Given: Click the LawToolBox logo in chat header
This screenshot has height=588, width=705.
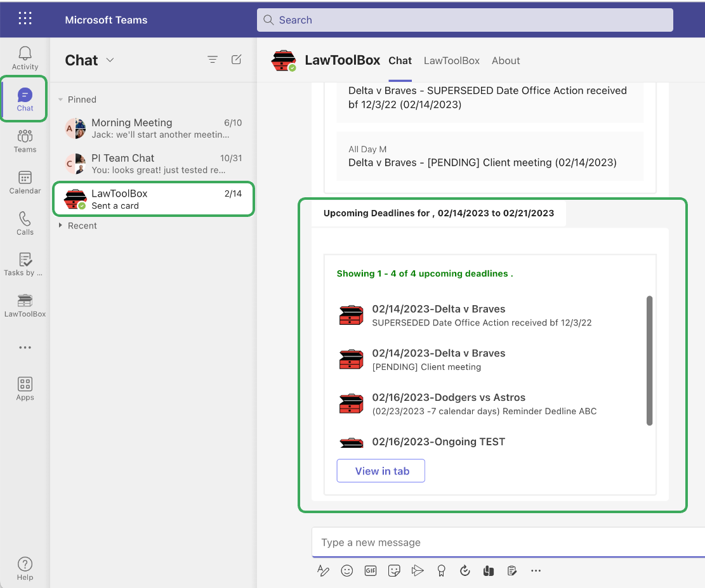Looking at the screenshot, I should pyautogui.click(x=284, y=61).
